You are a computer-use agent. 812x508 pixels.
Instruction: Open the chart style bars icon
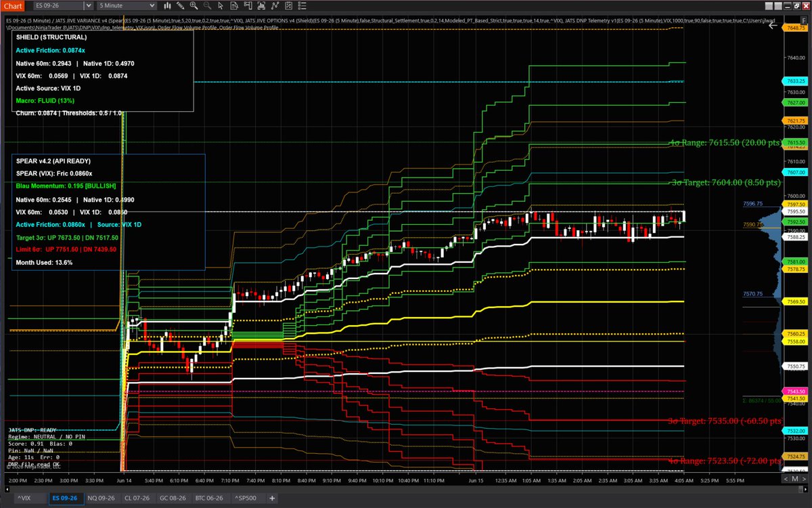click(x=167, y=5)
